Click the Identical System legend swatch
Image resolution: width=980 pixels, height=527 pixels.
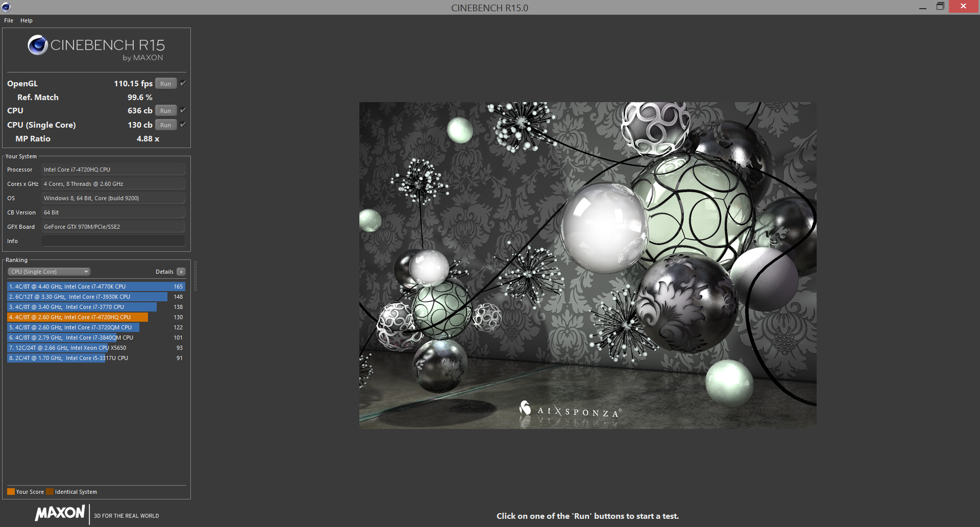(x=50, y=492)
